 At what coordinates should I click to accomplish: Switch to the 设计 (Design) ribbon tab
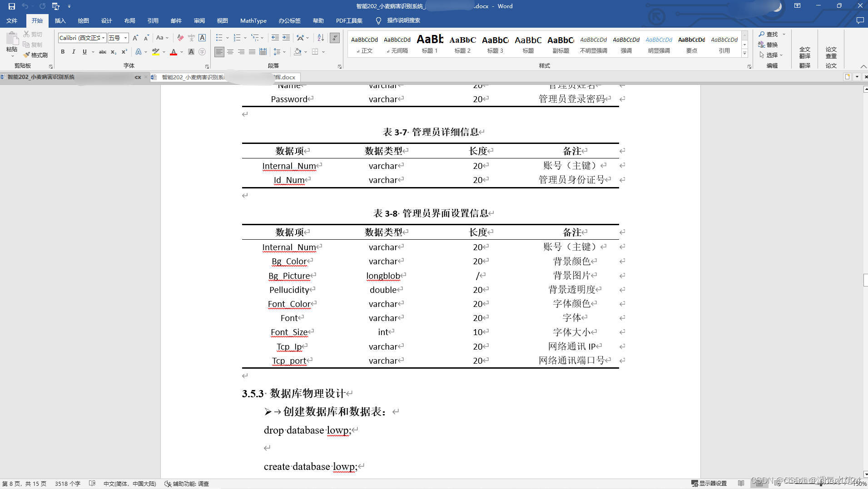106,20
